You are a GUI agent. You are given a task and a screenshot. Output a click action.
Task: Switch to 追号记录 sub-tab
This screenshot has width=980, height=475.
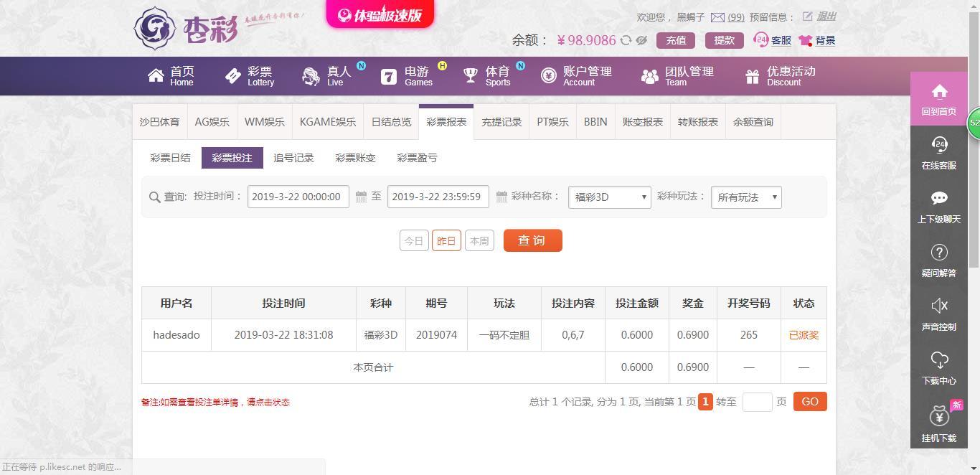293,158
